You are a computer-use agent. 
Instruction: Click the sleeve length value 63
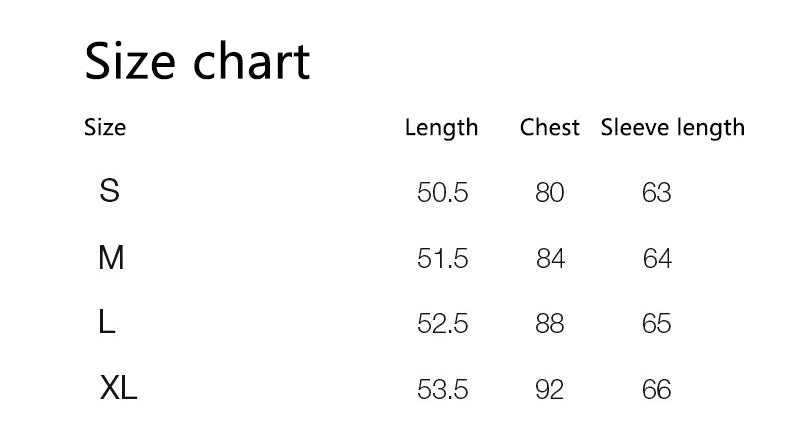coord(657,192)
